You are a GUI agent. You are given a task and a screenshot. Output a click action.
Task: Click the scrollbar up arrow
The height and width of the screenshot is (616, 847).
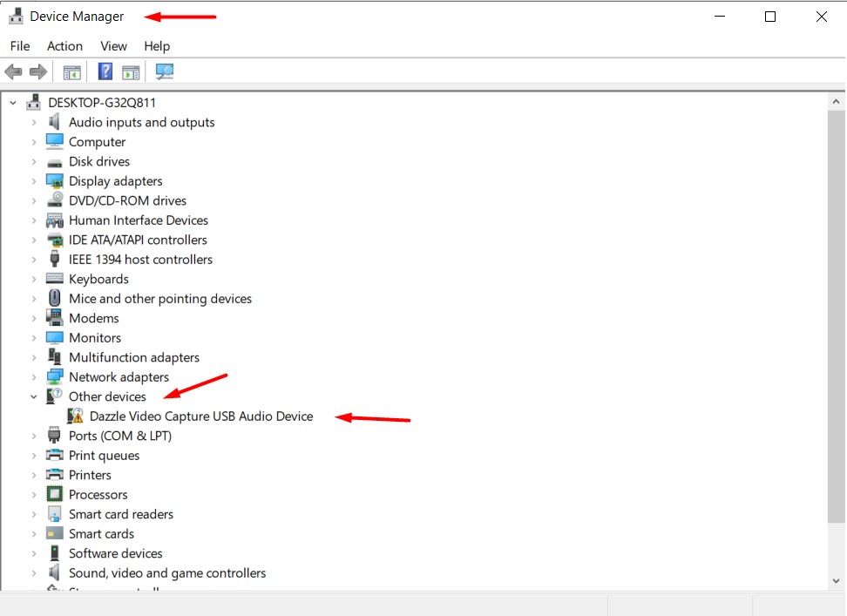click(837, 101)
